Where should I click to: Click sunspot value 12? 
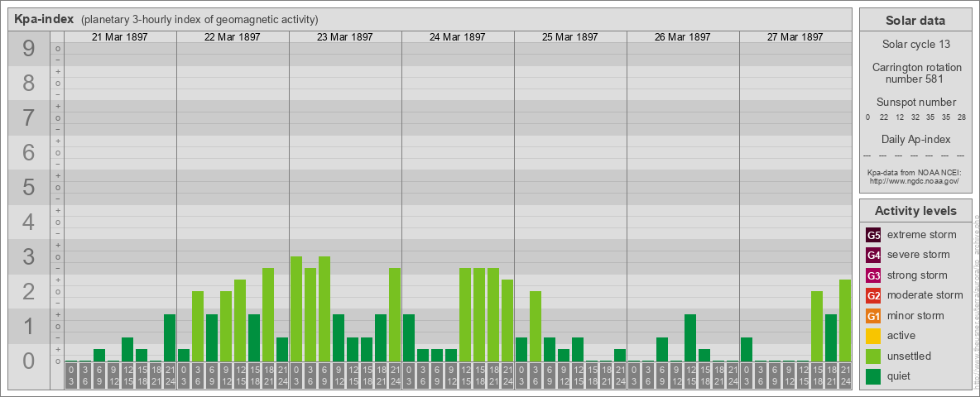(900, 117)
